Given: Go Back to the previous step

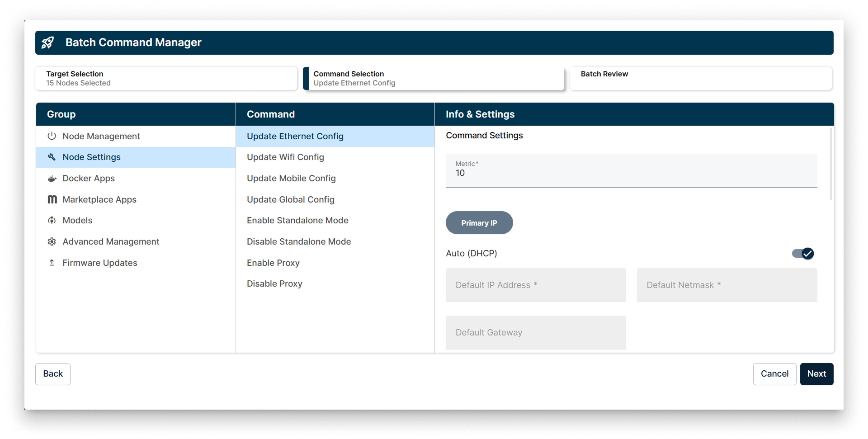Looking at the screenshot, I should tap(52, 374).
